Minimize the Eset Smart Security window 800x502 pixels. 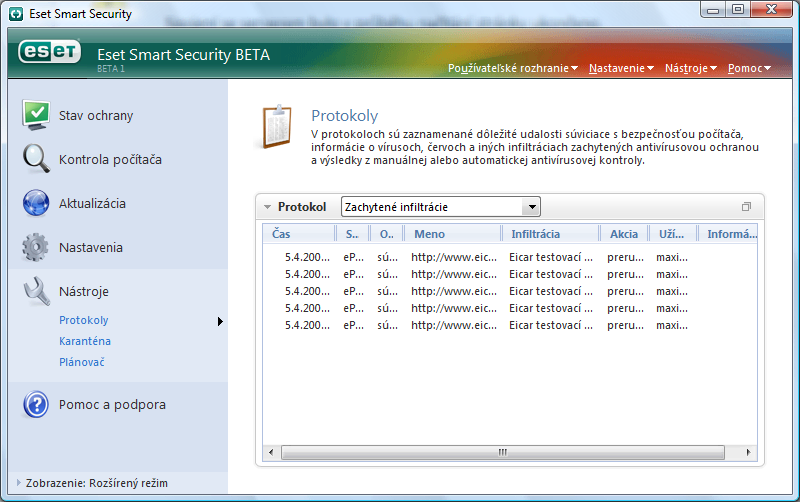click(x=713, y=10)
